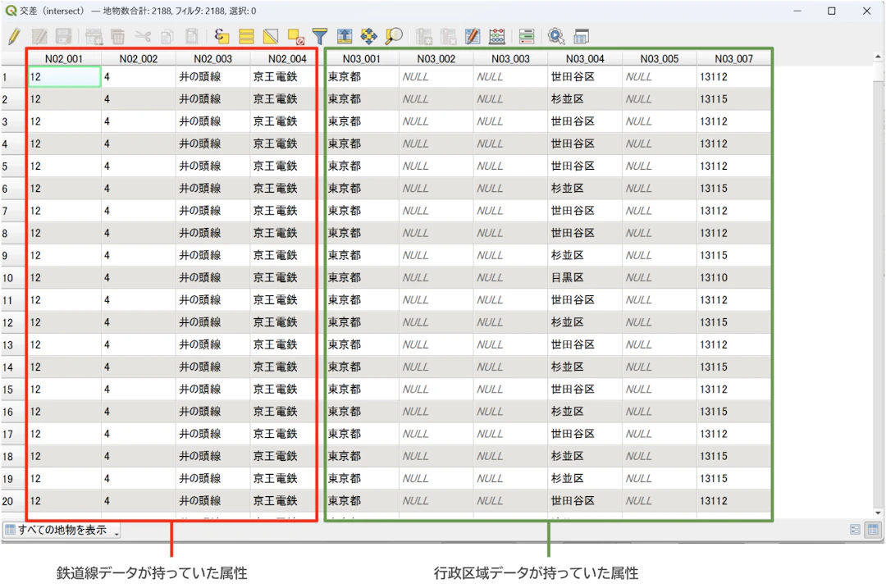Image resolution: width=886 pixels, height=588 pixels.
Task: Click the organize columns icon
Action: 473,36
